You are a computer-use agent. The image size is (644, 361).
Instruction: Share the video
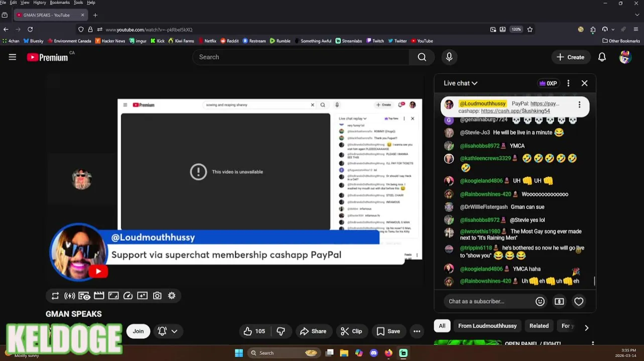[x=313, y=331]
